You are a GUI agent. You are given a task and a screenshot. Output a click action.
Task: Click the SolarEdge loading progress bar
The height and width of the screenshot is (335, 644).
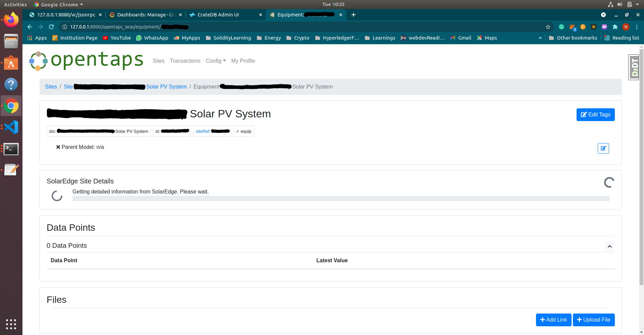tap(341, 198)
